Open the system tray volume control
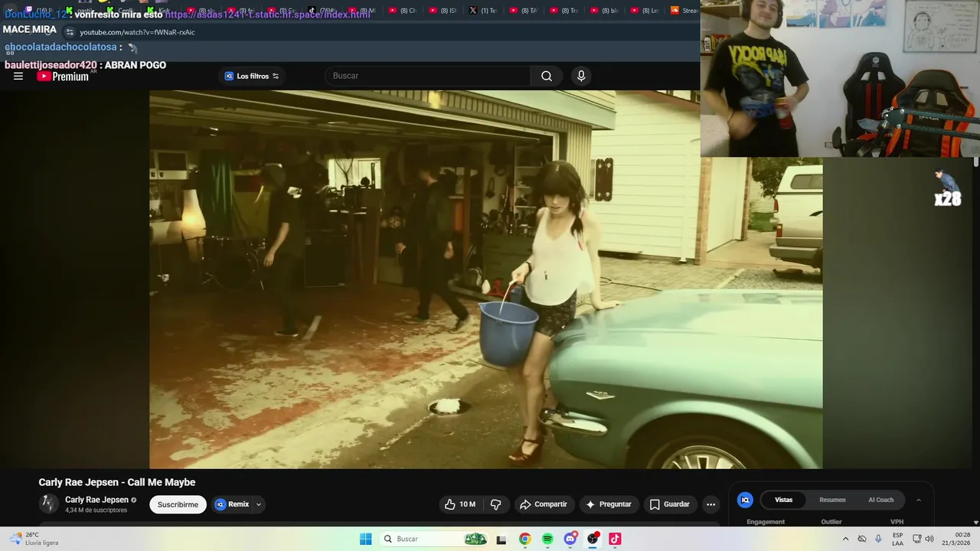Viewport: 980px width, 551px height. click(x=929, y=539)
